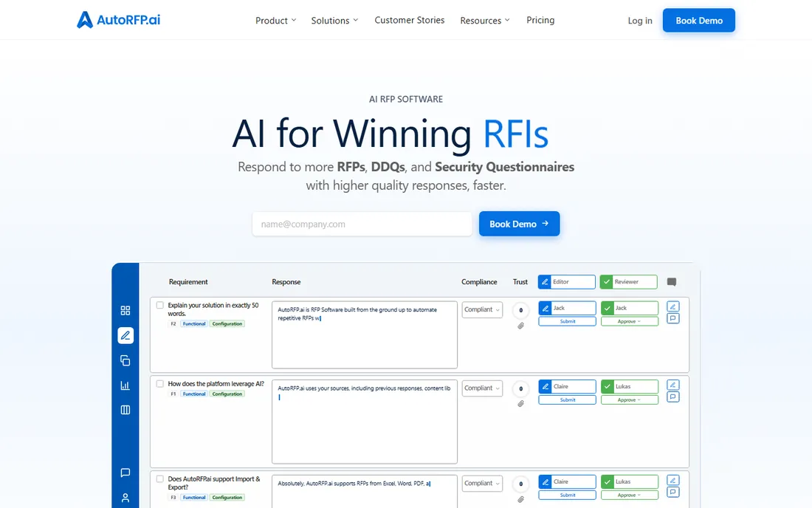Screen dimensions: 812x508
Task: Open the user profile icon in sidebar
Action: pos(125,498)
